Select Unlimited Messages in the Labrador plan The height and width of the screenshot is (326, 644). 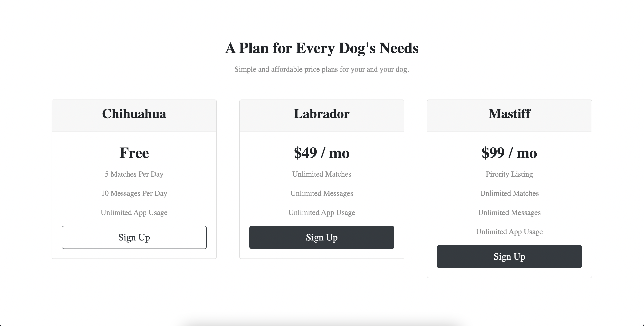tap(321, 193)
